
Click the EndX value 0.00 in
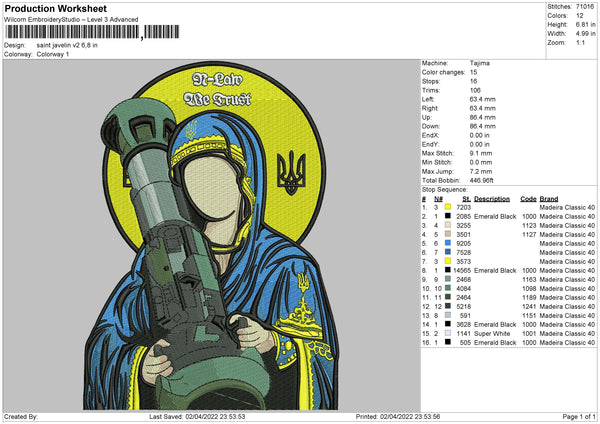(x=479, y=135)
